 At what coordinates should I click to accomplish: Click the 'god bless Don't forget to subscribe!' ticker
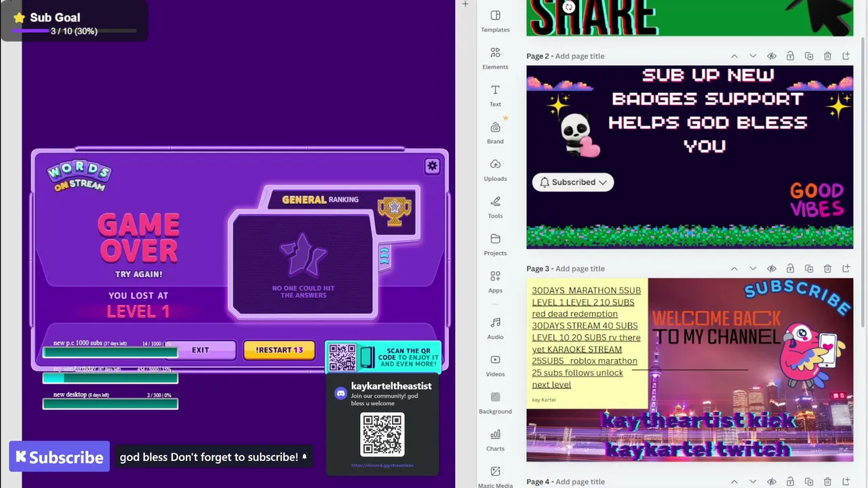click(213, 457)
